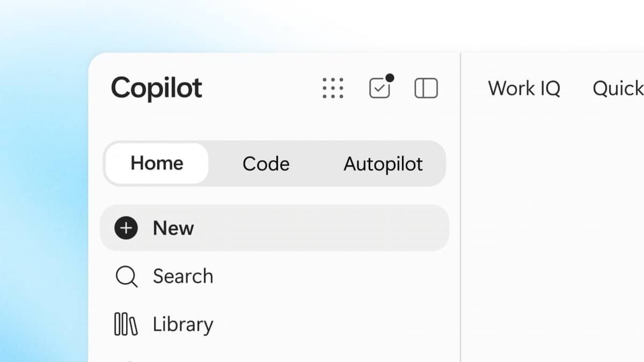Open the tasks checkmark icon
The width and height of the screenshot is (644, 362).
tap(379, 88)
